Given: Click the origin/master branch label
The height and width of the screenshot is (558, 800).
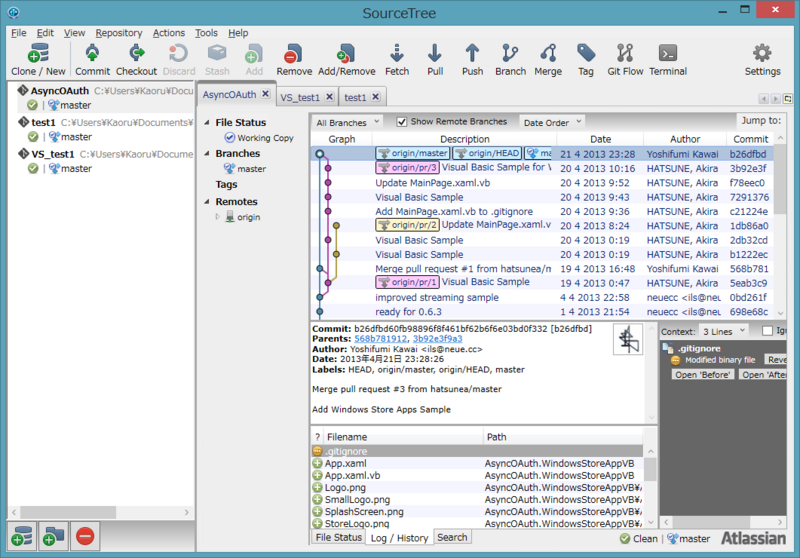Looking at the screenshot, I should click(413, 153).
